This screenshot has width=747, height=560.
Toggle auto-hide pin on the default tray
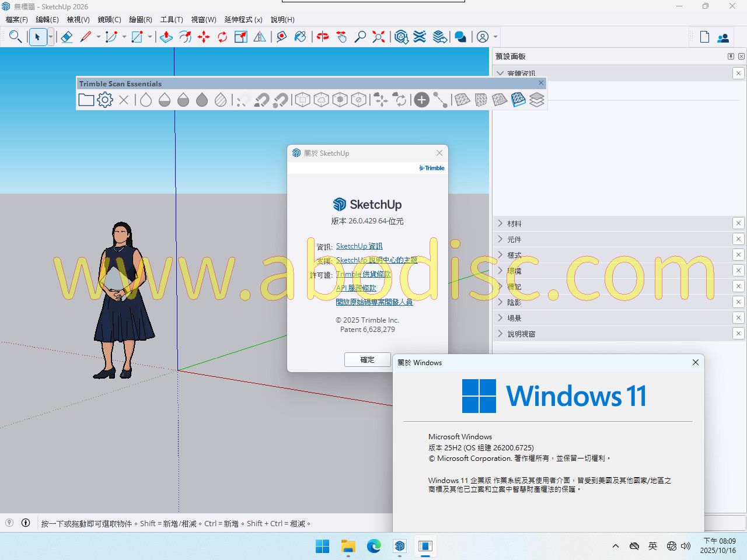tap(731, 57)
